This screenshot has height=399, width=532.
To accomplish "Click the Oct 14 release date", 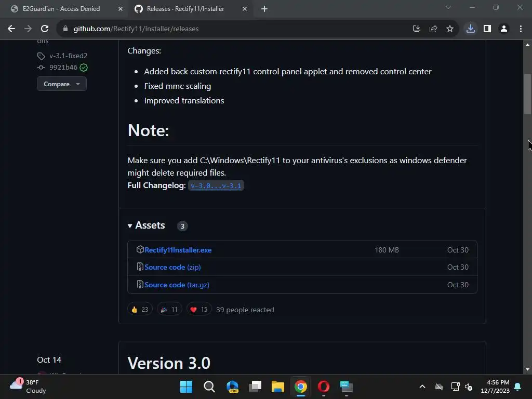I will click(x=49, y=360).
